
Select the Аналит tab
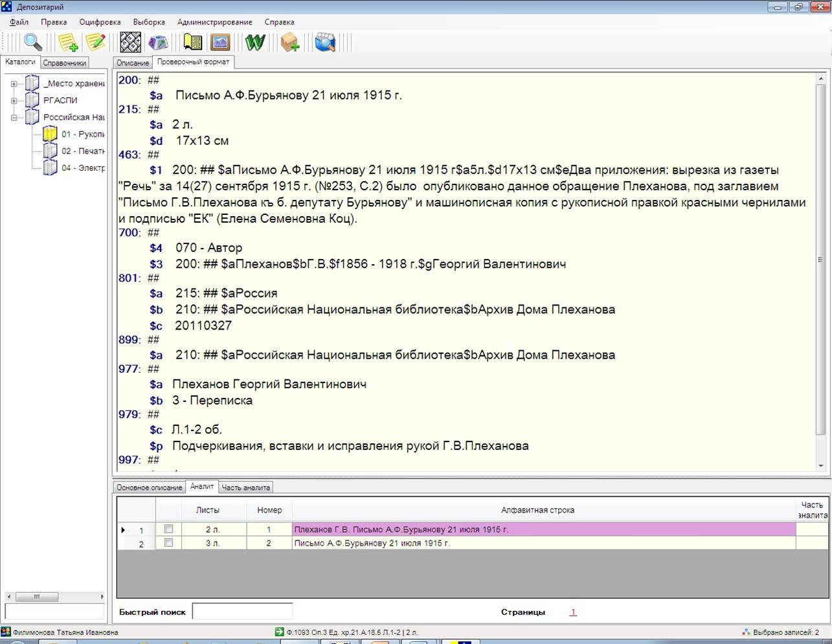tap(202, 487)
